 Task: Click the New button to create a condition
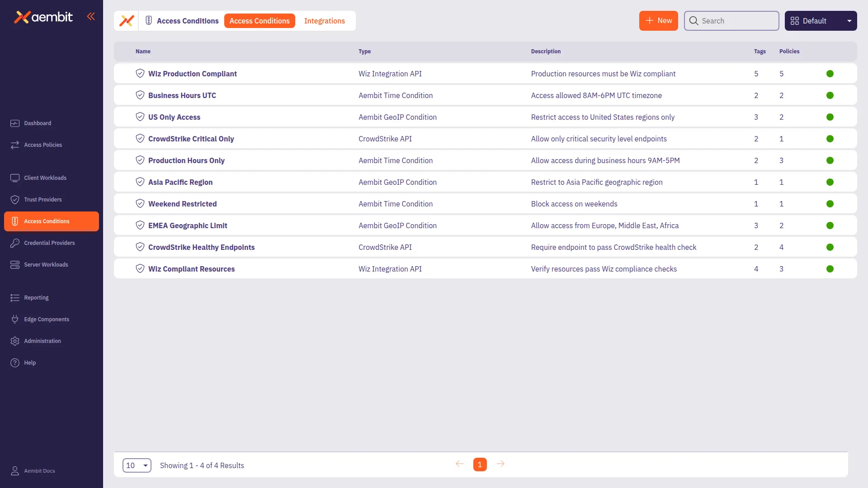[x=658, y=20]
